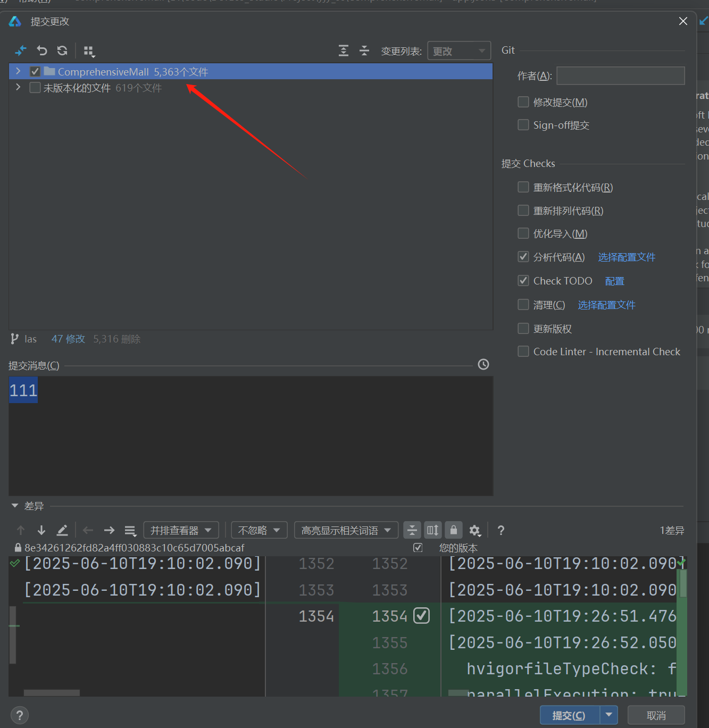Enable optimize imports checkbox

[x=523, y=233]
